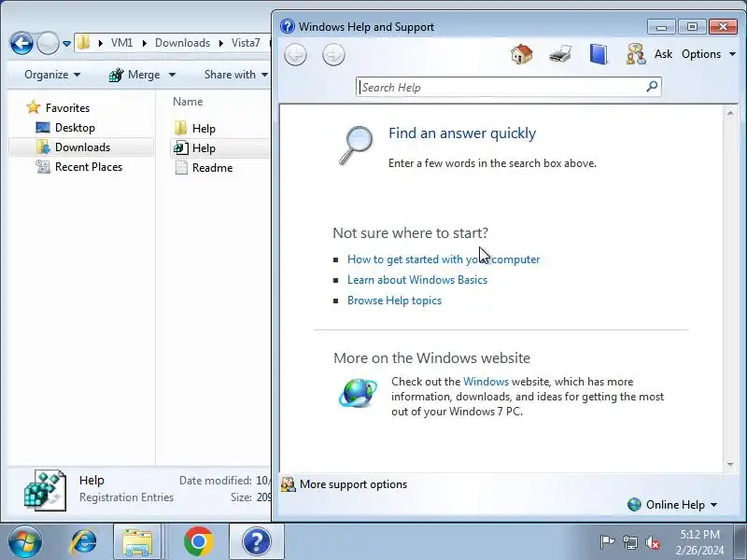Click the registry file preview thumbnail

point(45,490)
